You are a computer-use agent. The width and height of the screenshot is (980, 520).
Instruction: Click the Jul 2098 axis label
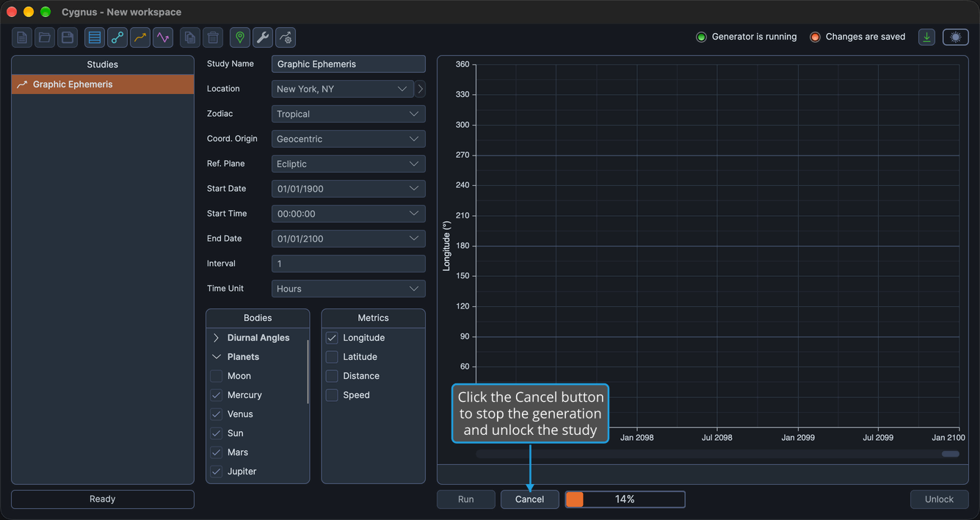717,438
